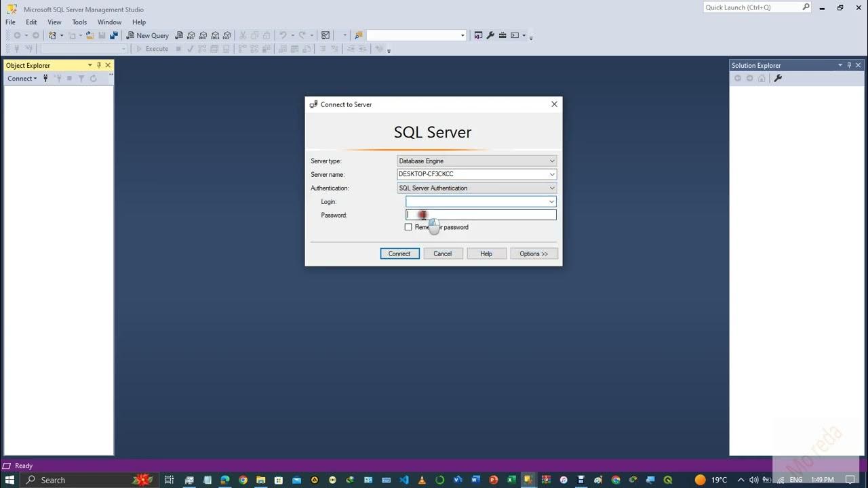Open the Edit menu
868x488 pixels.
(31, 22)
